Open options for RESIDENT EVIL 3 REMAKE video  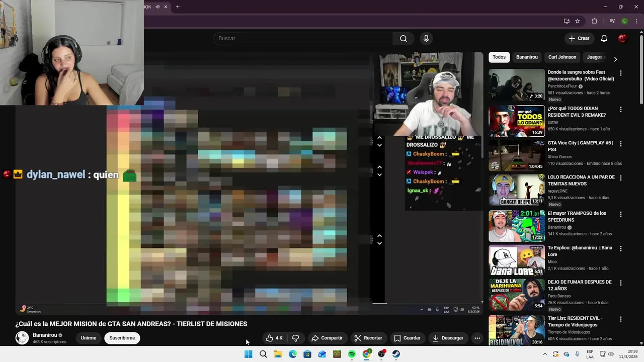tap(620, 110)
